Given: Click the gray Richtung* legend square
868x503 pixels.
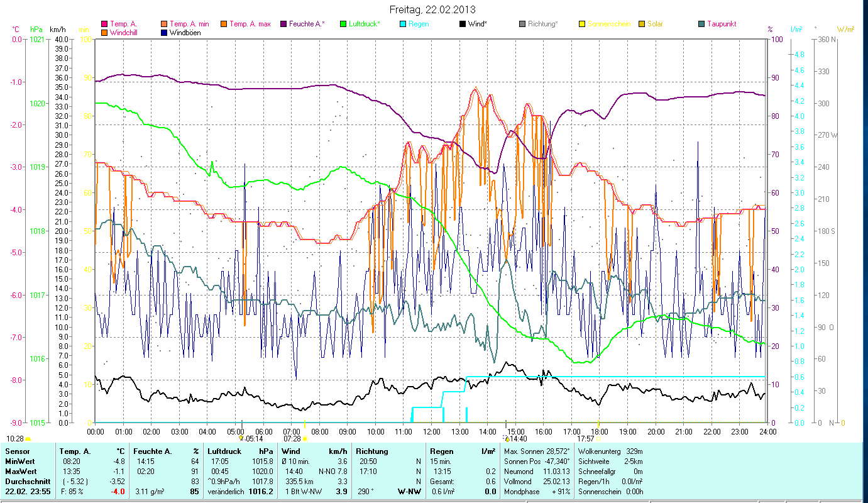Looking at the screenshot, I should pos(522,24).
